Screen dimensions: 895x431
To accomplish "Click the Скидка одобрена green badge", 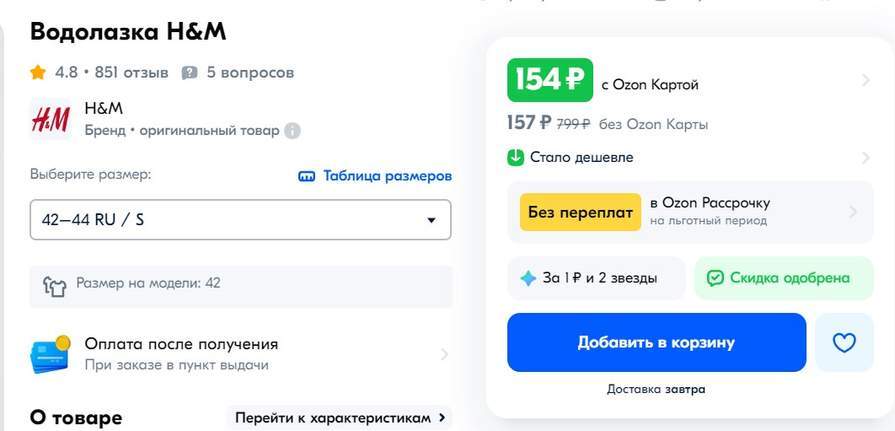I will (784, 278).
